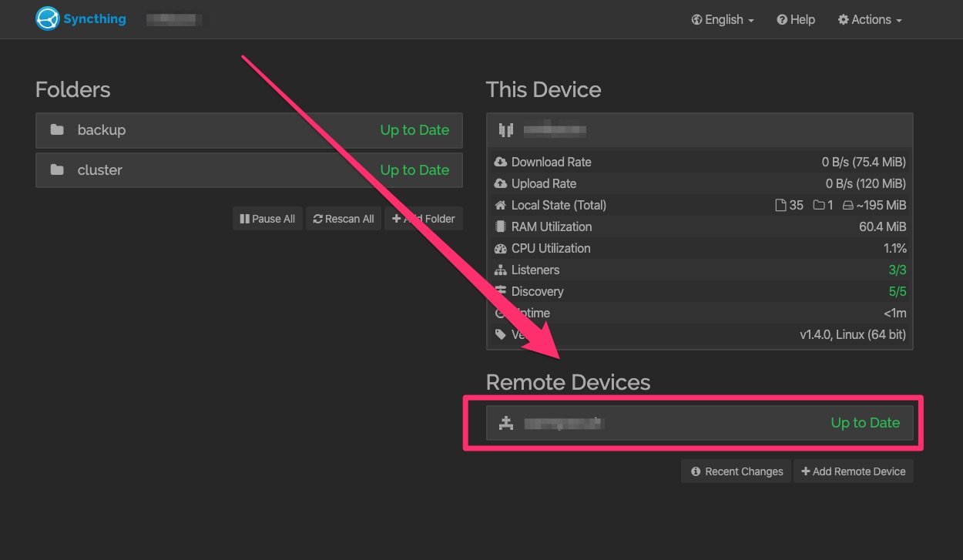Image resolution: width=963 pixels, height=560 pixels.
Task: Click the CPU Utilization gauge icon
Action: pos(501,249)
